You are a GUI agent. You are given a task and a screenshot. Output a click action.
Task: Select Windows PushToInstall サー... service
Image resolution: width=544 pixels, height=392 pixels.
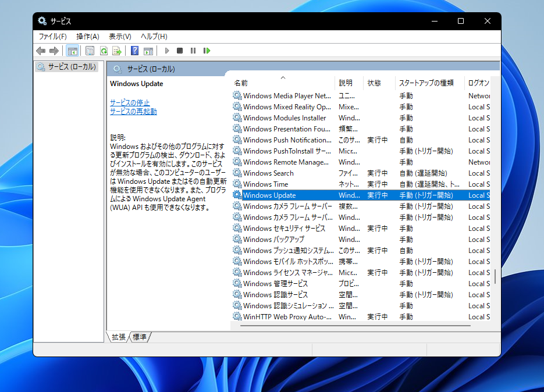tap(361, 151)
